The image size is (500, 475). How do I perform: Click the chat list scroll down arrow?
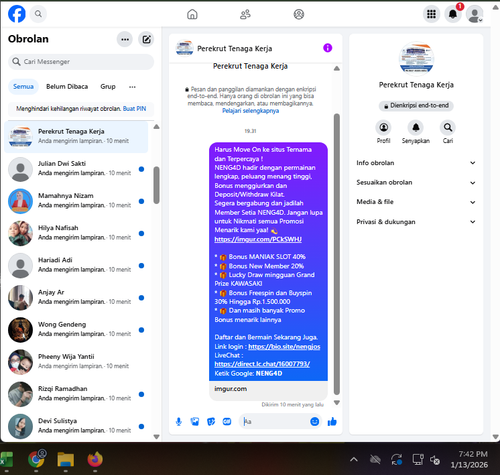click(156, 437)
